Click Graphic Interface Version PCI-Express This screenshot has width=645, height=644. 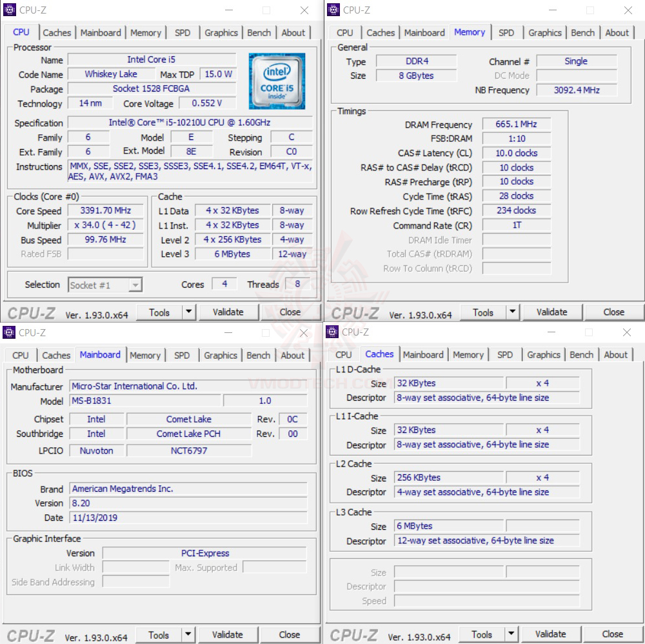click(205, 553)
